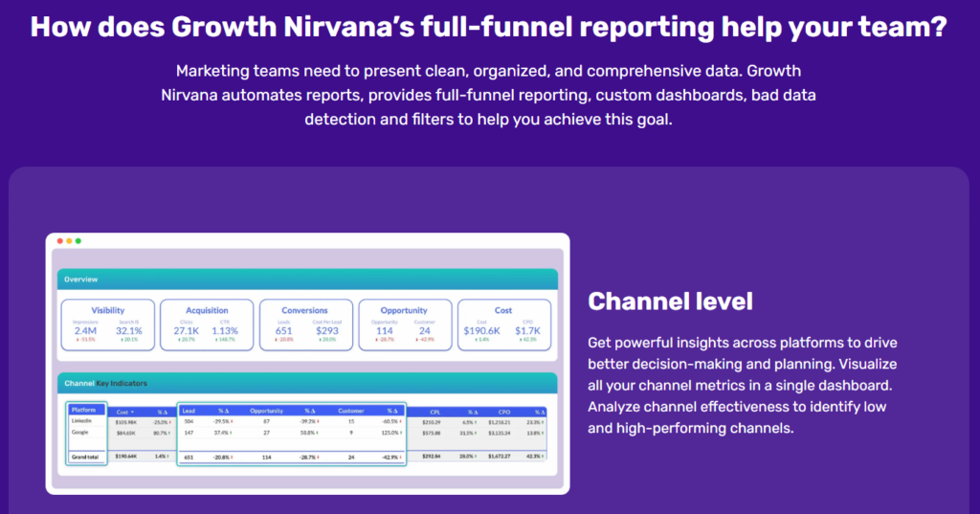Viewport: 980px width, 514px height.
Task: Click the 'Get powerful insights across platforms' paragraph
Action: coord(743,385)
